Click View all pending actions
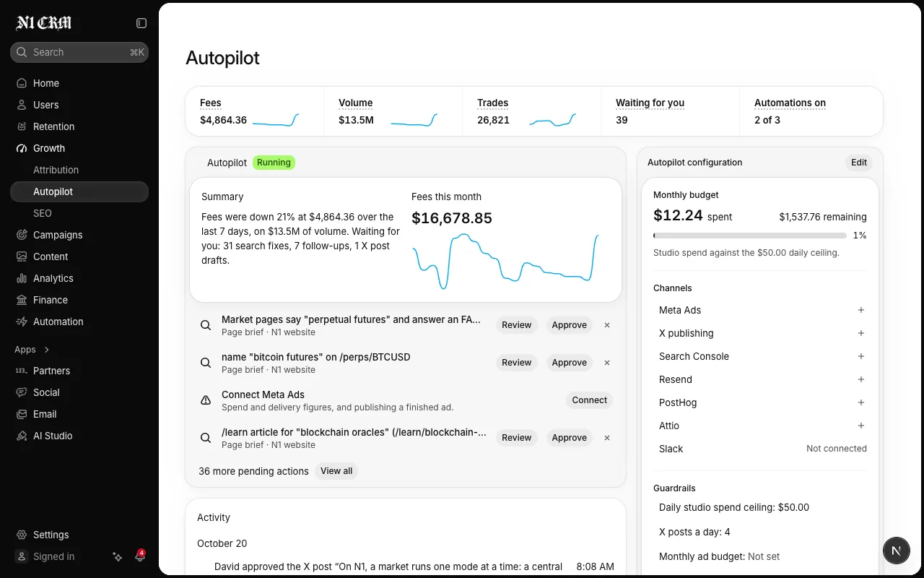Image resolution: width=924 pixels, height=578 pixels. point(336,471)
